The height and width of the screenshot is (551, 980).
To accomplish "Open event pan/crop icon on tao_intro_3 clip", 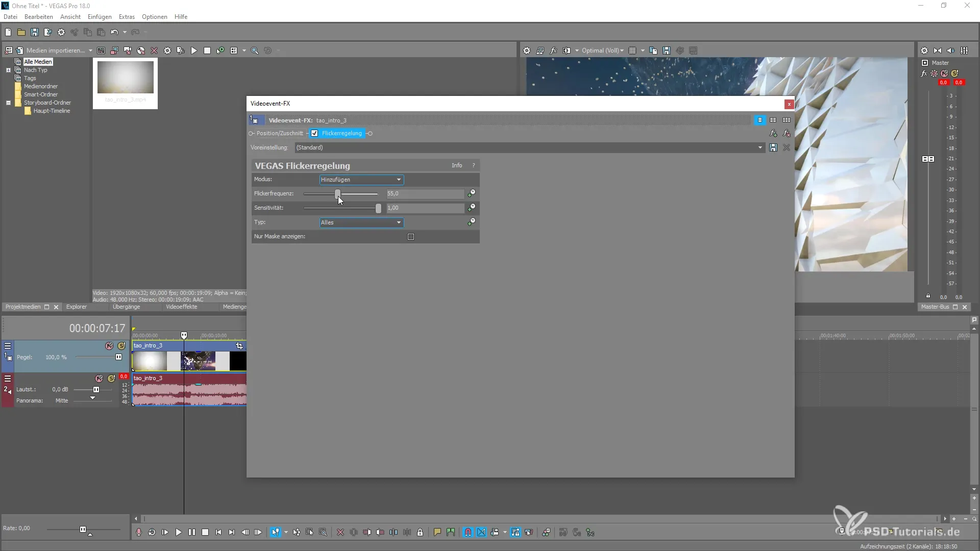I will tap(239, 346).
